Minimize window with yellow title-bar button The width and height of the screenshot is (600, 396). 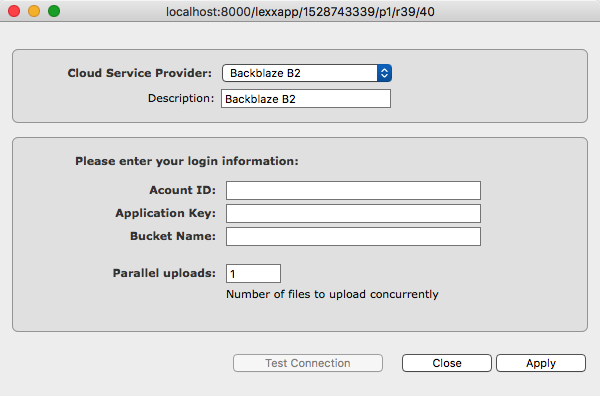[34, 11]
